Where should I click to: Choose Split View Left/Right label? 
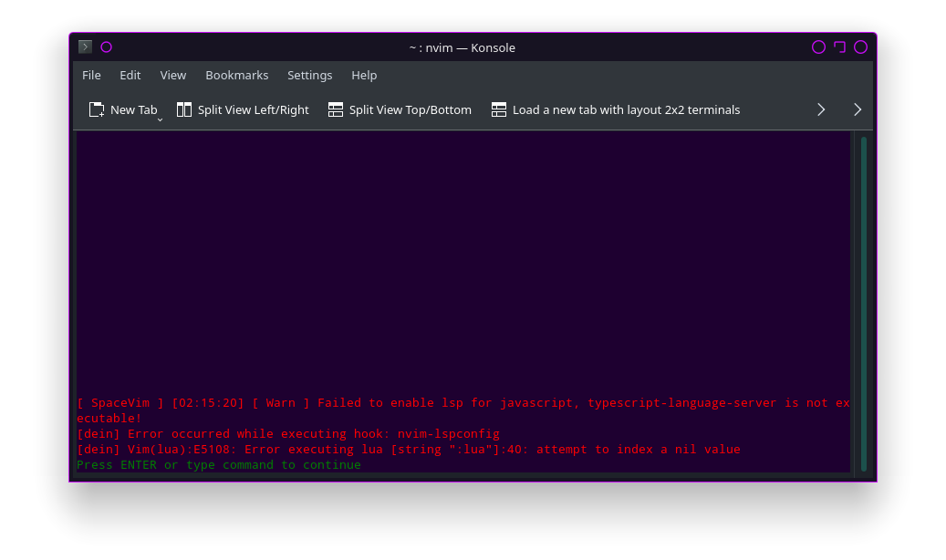(254, 109)
